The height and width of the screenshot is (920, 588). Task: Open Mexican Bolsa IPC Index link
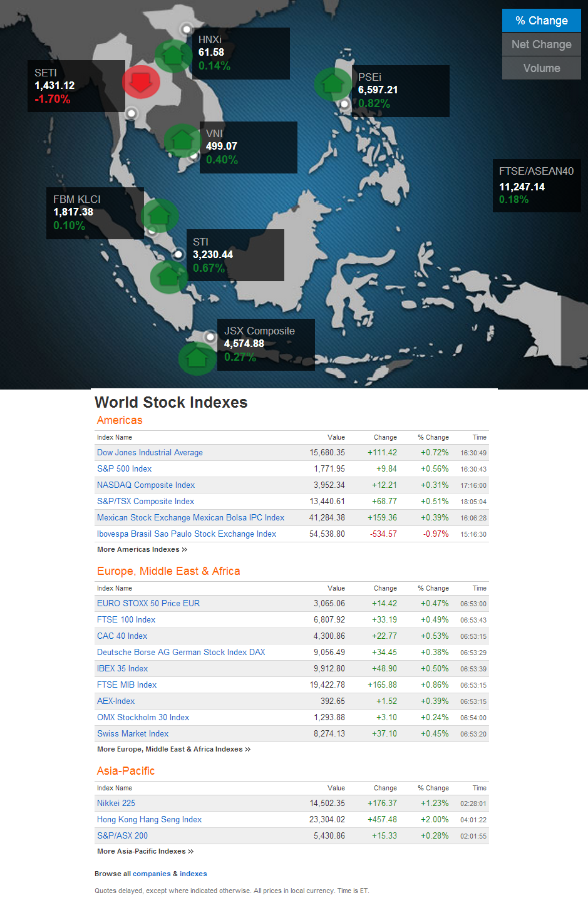190,518
